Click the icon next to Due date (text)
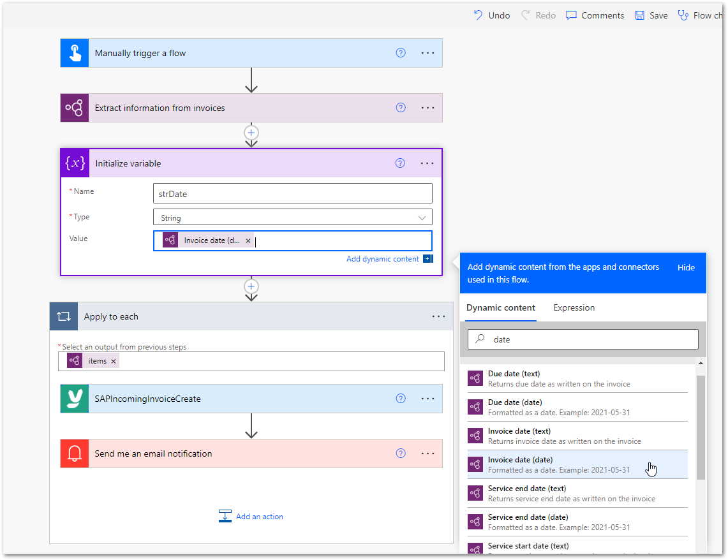The width and height of the screenshot is (728, 560). coord(475,379)
